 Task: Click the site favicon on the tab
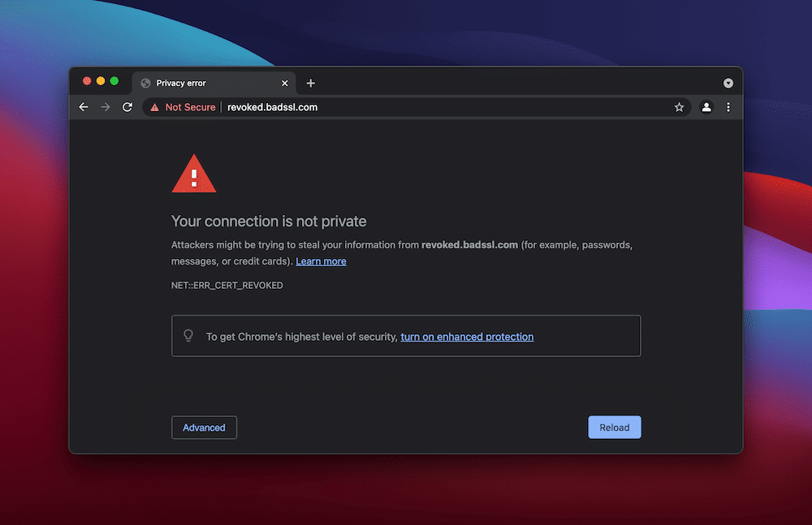coord(145,82)
